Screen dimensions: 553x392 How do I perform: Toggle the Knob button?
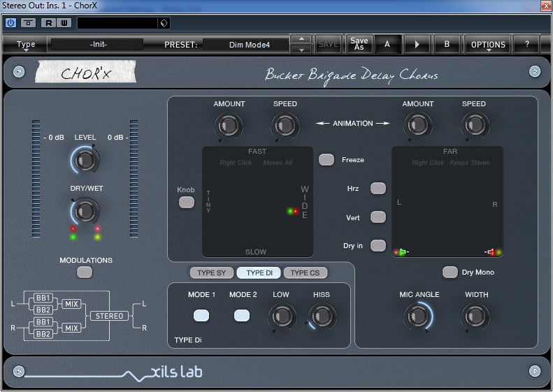[x=187, y=203]
